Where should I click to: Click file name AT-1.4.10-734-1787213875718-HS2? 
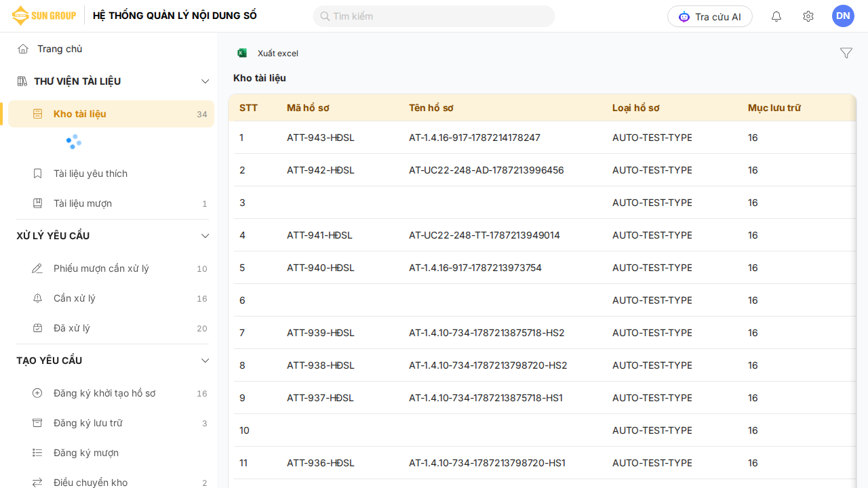coord(487,333)
